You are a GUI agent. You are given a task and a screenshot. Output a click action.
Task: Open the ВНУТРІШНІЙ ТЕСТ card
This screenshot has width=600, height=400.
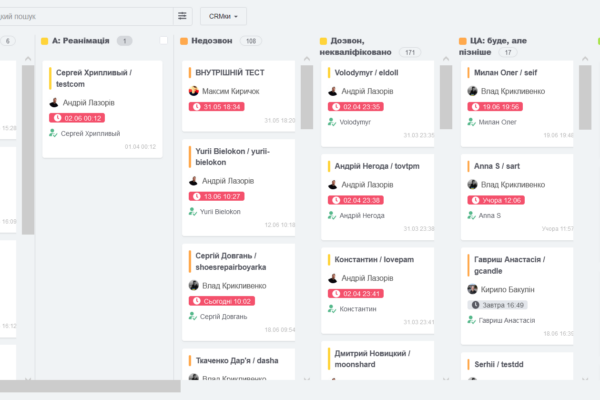[238, 73]
